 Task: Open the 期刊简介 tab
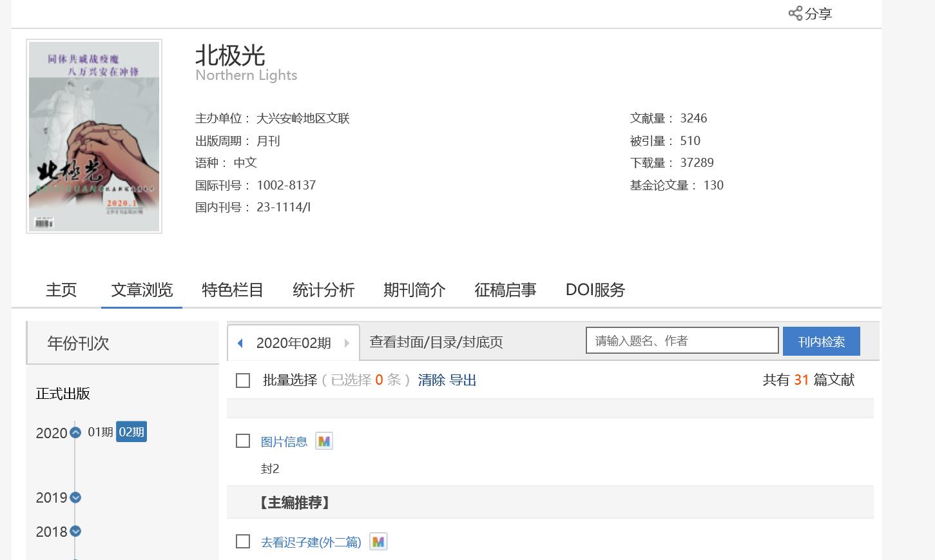pos(414,290)
